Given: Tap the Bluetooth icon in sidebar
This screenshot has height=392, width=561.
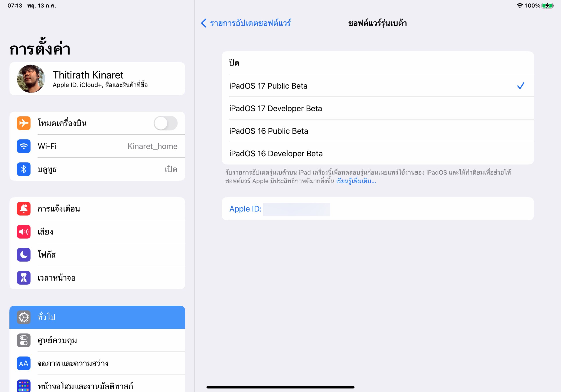Looking at the screenshot, I should pos(24,169).
